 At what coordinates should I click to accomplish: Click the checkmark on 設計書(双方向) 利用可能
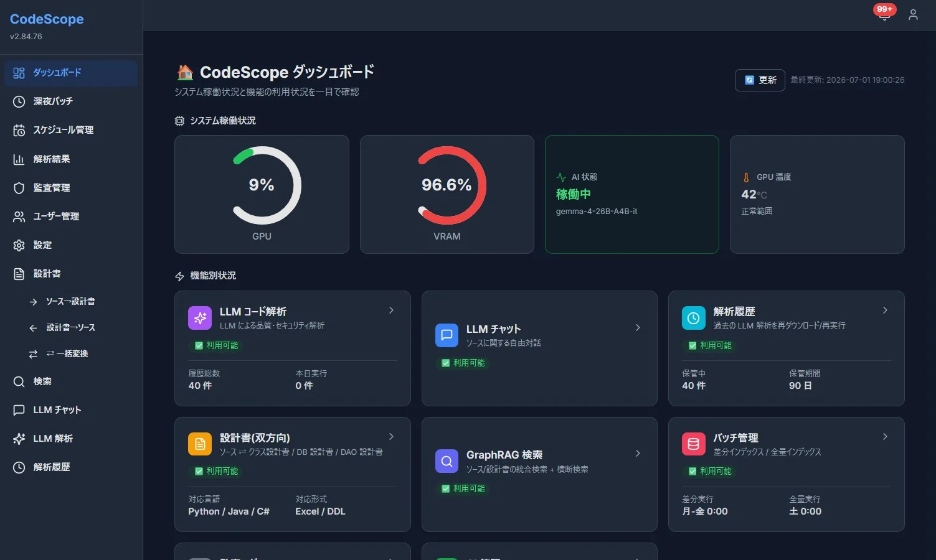[199, 471]
